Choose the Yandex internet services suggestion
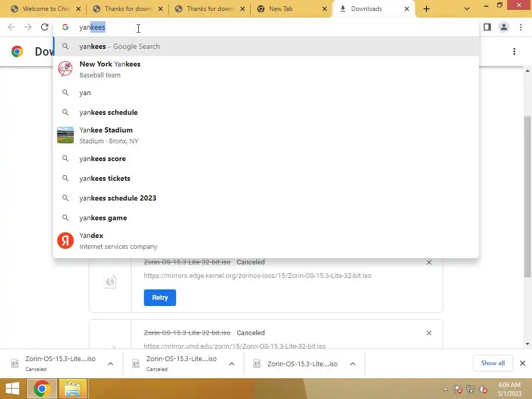The height and width of the screenshot is (399, 532). [x=266, y=241]
